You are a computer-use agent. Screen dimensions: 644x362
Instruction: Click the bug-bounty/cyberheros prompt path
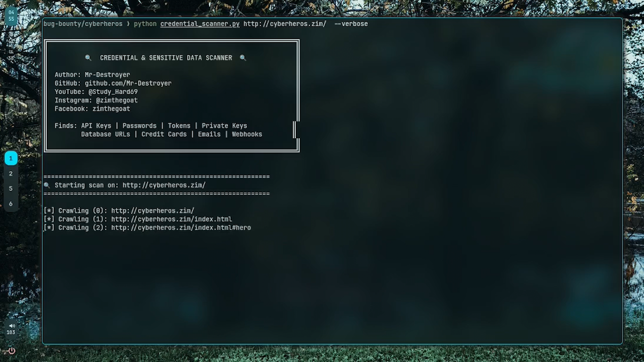click(x=83, y=24)
